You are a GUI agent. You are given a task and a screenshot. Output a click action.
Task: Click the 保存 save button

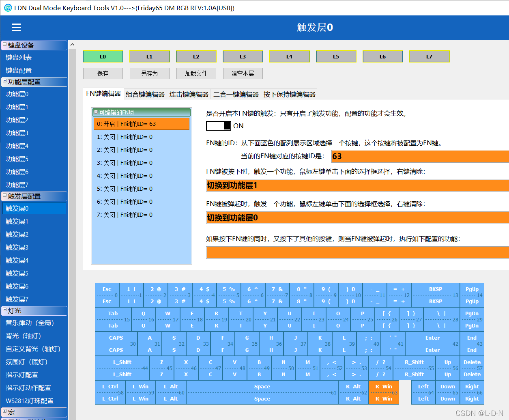[103, 73]
